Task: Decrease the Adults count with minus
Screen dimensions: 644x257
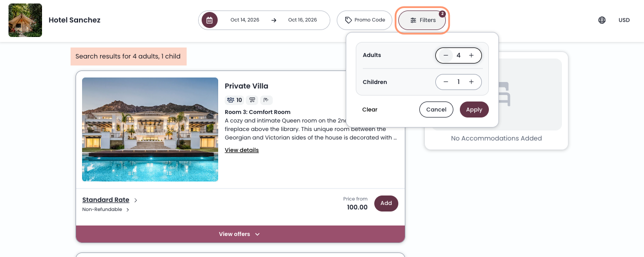Action: (x=446, y=55)
